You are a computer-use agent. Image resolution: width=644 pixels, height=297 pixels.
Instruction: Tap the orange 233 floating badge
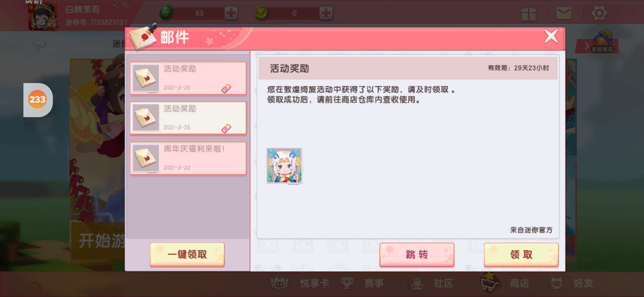[x=37, y=100]
